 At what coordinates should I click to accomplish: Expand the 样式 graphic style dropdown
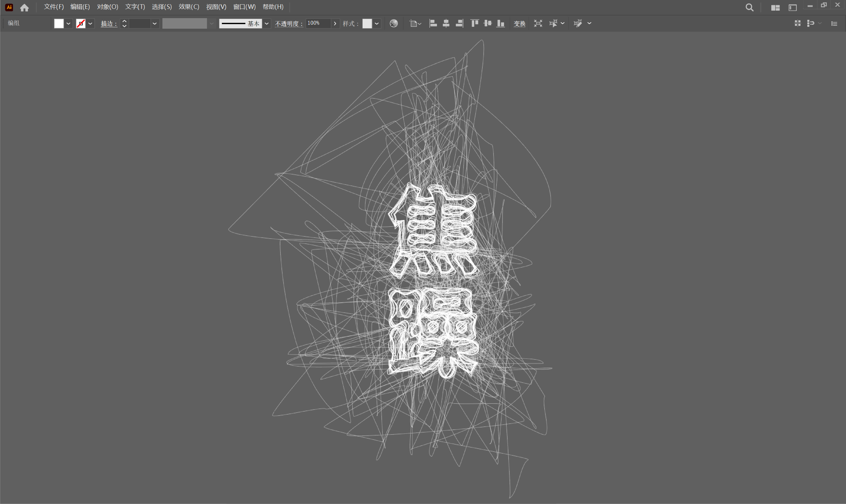[x=377, y=23]
